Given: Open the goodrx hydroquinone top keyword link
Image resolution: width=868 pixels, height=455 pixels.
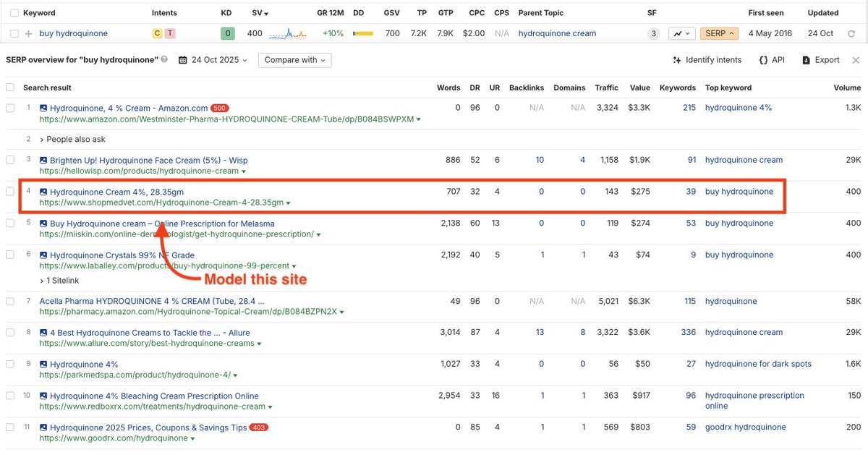Looking at the screenshot, I should coord(745,428).
